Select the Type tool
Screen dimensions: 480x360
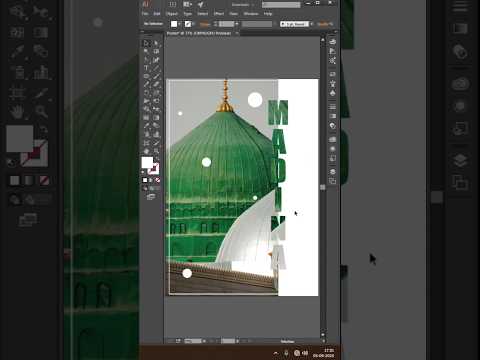click(146, 68)
